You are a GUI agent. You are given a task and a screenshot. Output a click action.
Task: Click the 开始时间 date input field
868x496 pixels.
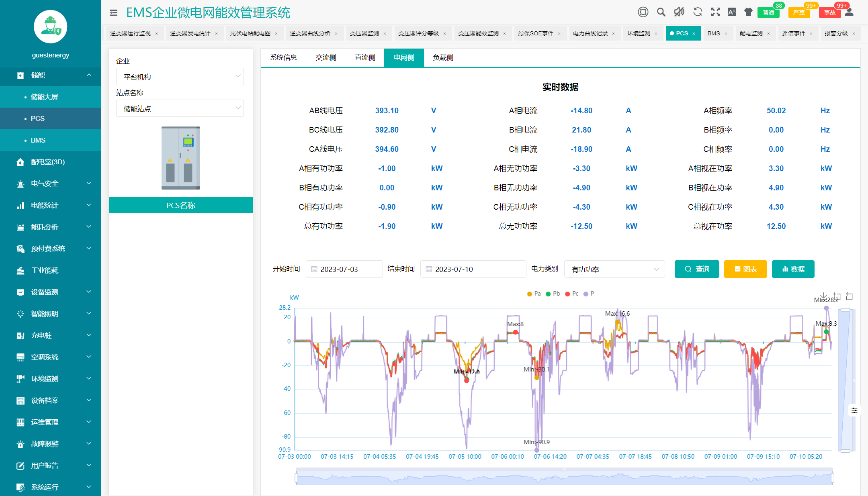(x=344, y=269)
